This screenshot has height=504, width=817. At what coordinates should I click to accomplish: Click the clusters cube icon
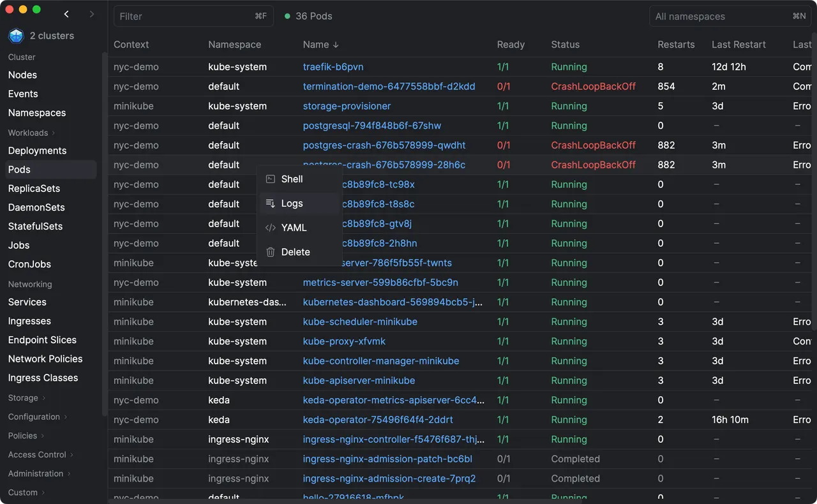[x=16, y=36]
